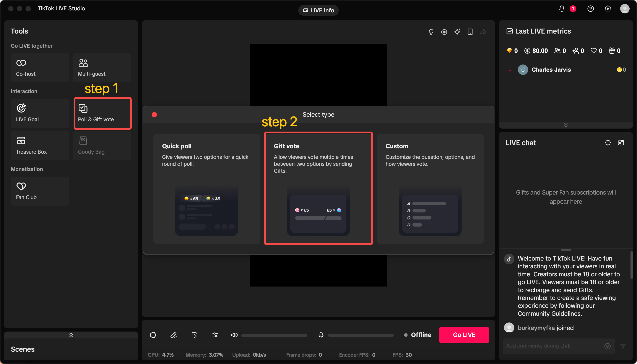The image size is (637, 364).
Task: Open the Co-host tool
Action: (40, 68)
